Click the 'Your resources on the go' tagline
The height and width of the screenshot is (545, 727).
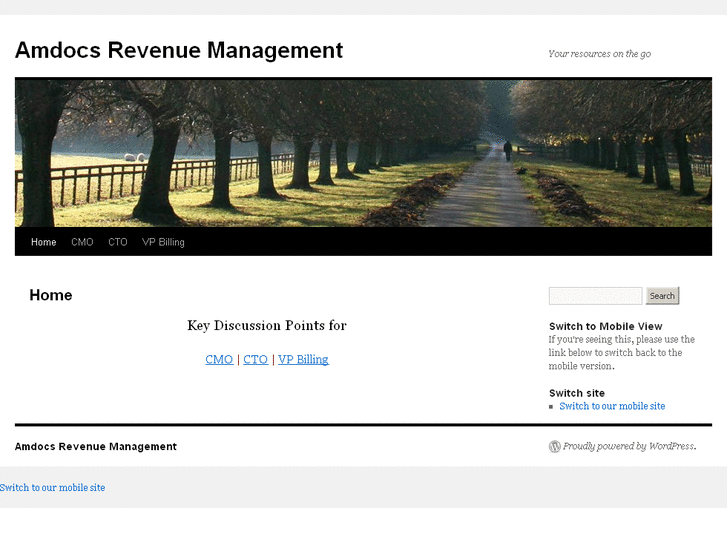point(599,54)
